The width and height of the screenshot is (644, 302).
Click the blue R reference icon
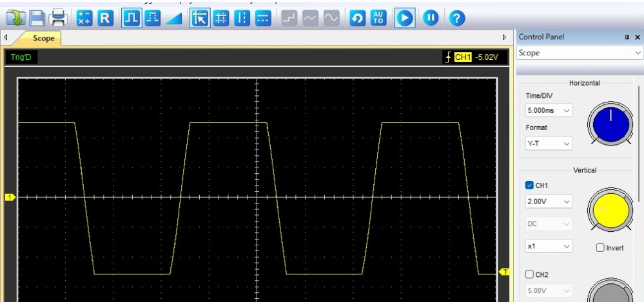106,18
